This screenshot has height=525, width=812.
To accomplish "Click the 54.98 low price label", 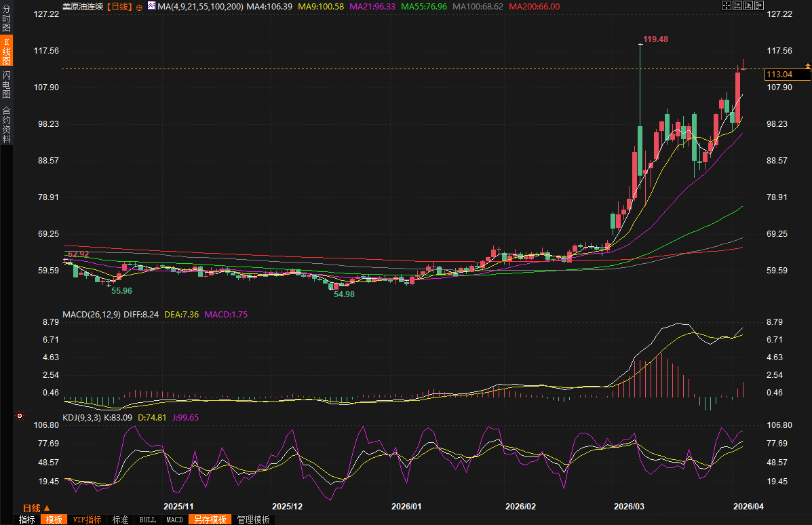I will (345, 294).
